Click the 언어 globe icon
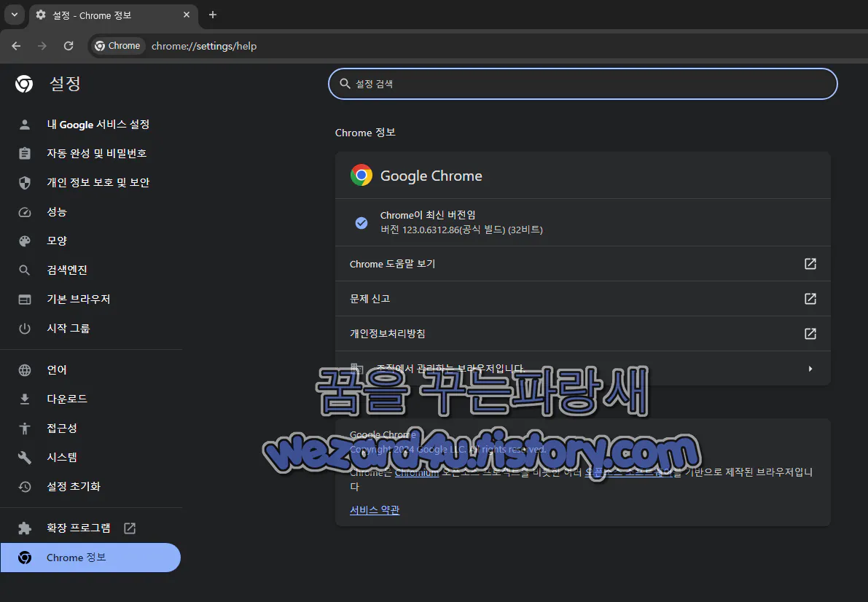Viewport: 868px width, 602px height. pos(24,370)
